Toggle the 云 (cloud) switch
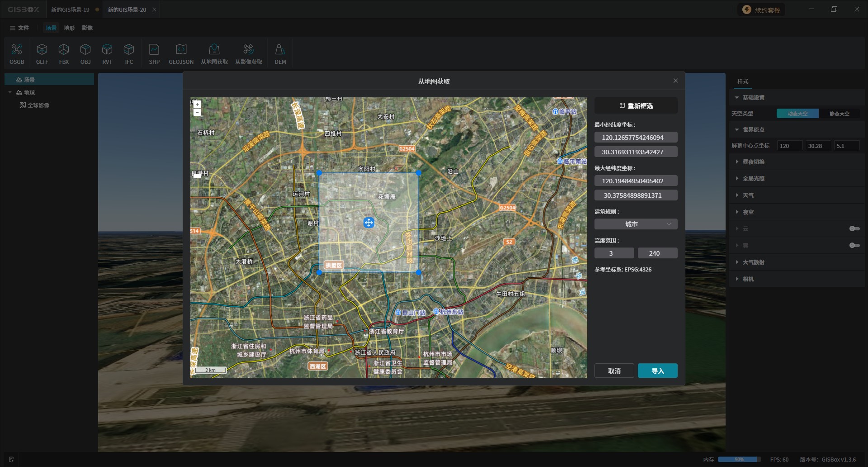 [x=854, y=229]
